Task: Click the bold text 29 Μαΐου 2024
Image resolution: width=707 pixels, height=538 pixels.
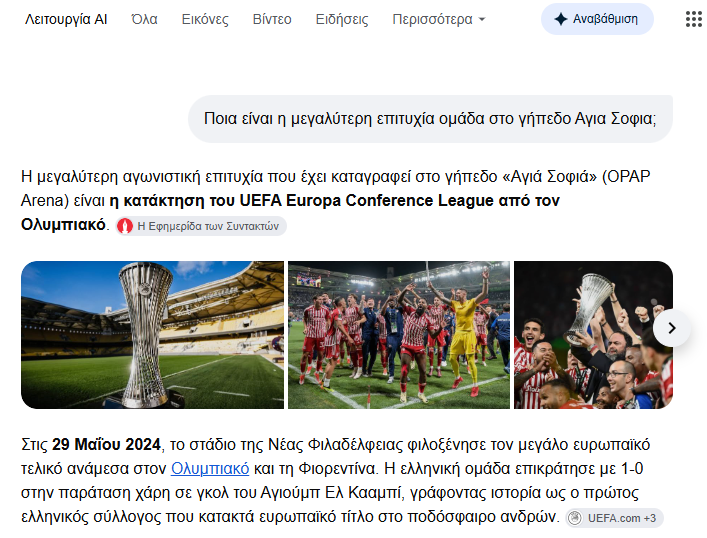Action: [106, 445]
